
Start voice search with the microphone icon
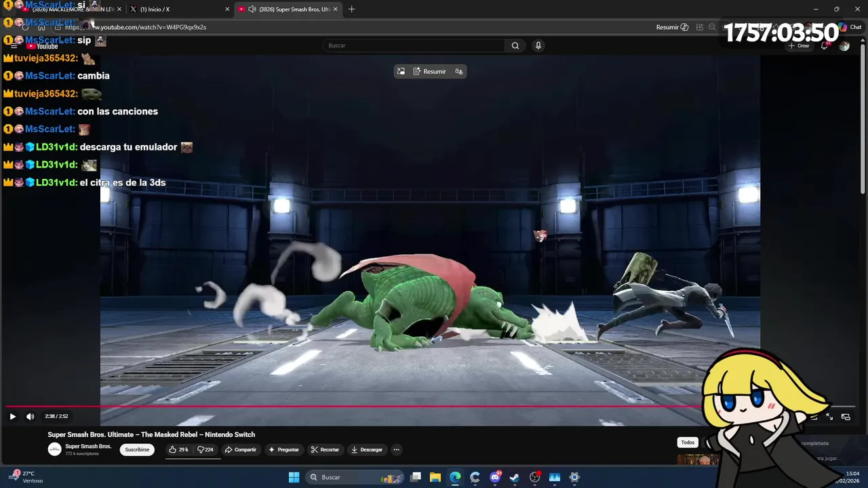538,45
